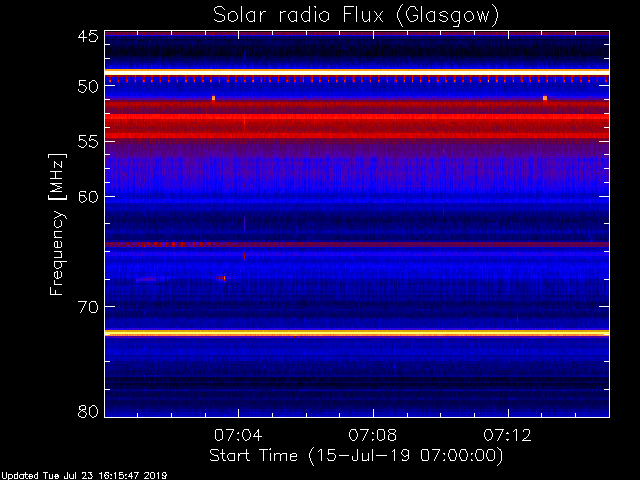Click the 07:12 time tick label
The width and height of the screenshot is (640, 480).
[508, 435]
